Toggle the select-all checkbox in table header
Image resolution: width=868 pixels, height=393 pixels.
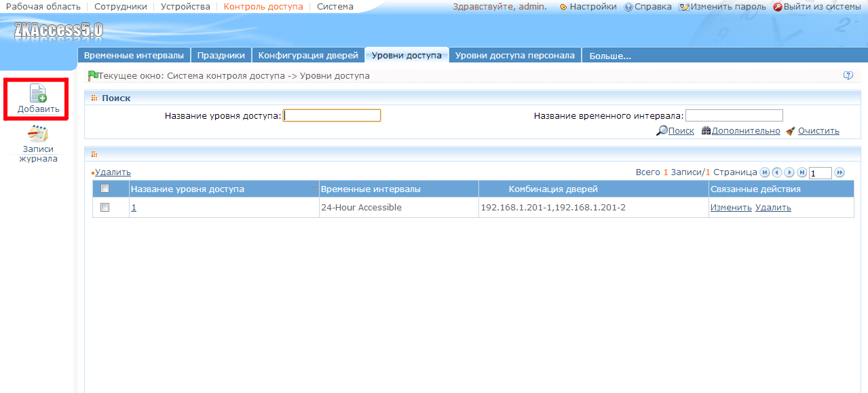105,189
